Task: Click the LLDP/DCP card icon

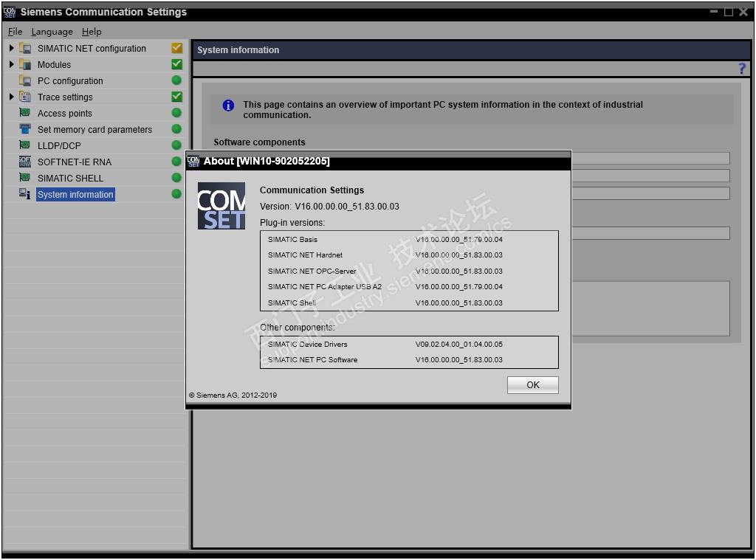Action: tap(24, 145)
